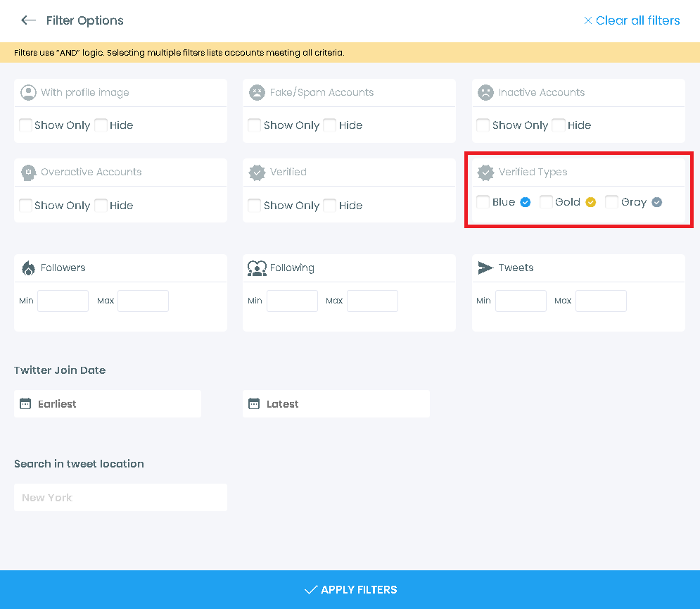Enable the Gray verified type checkbox

611,202
